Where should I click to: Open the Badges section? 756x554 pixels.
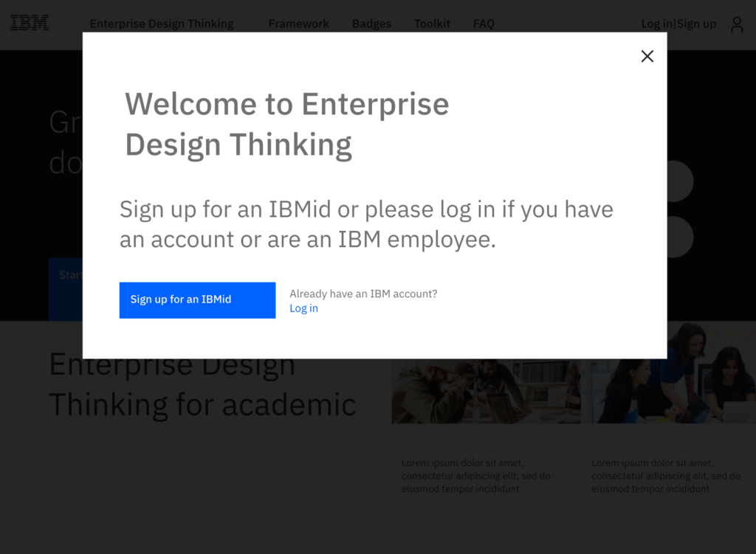pos(371,24)
